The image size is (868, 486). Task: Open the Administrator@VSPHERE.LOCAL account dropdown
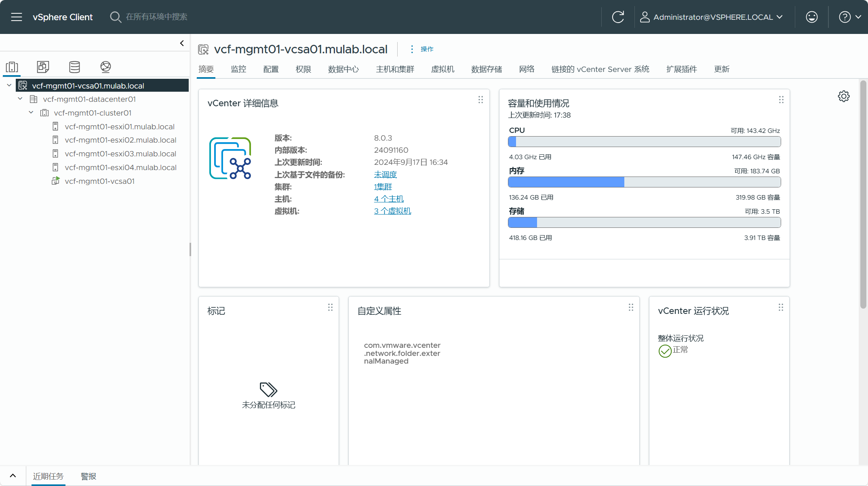tap(712, 17)
